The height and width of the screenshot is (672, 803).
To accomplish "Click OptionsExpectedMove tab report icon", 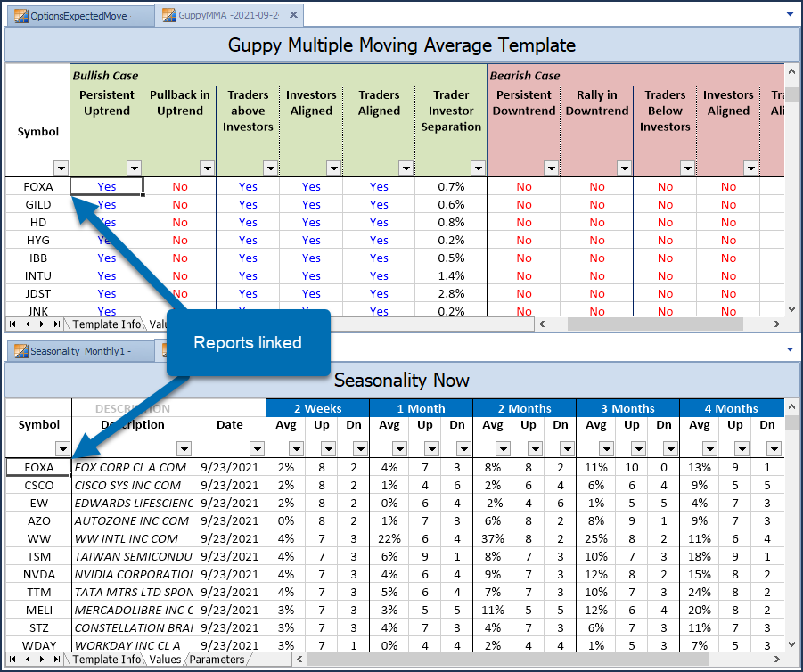I will (21, 16).
